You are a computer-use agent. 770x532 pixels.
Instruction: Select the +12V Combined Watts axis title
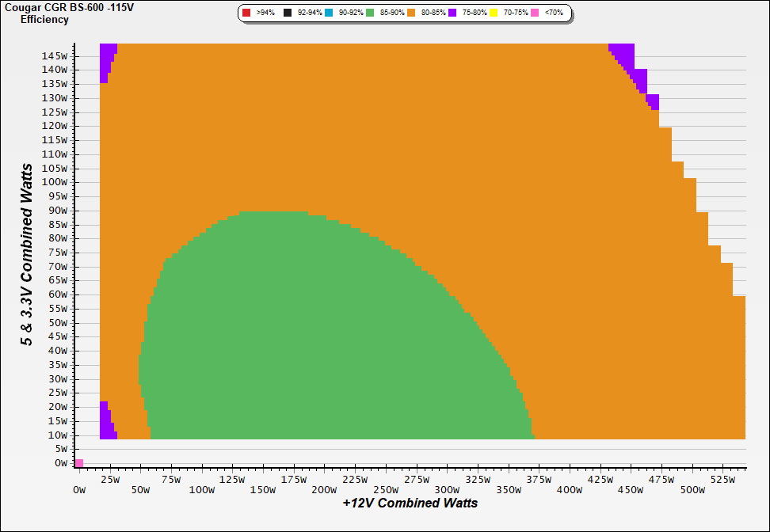[410, 503]
